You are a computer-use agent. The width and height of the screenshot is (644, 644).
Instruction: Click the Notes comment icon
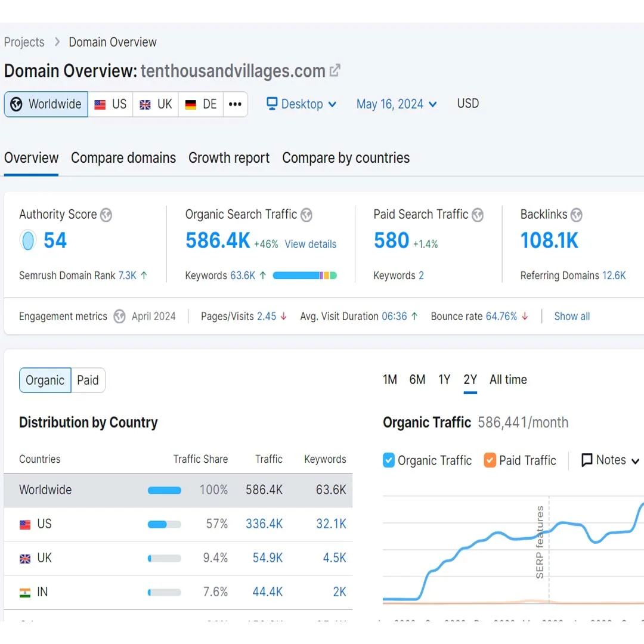(x=587, y=460)
